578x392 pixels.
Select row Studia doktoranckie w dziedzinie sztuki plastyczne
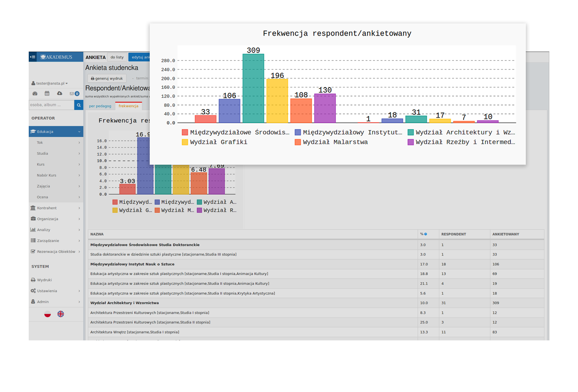(316, 255)
